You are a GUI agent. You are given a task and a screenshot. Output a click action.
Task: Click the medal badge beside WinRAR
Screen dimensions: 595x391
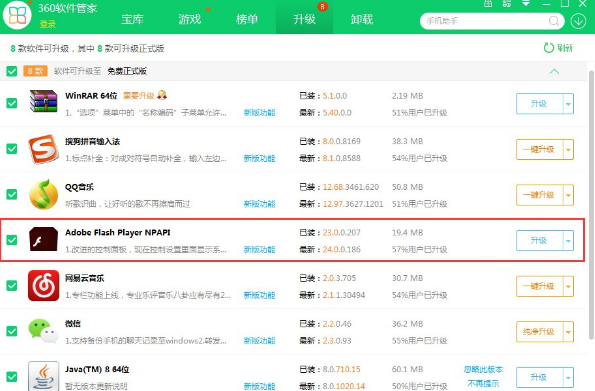(162, 95)
